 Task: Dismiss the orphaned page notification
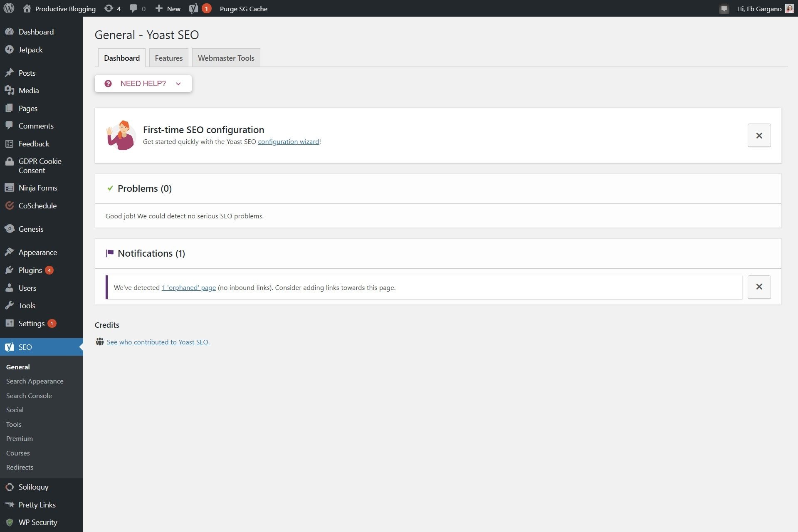click(x=759, y=287)
